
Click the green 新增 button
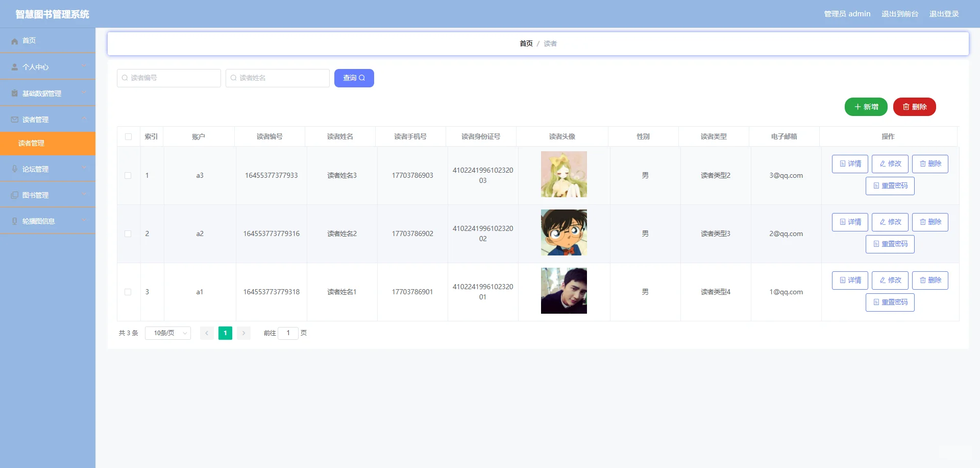[x=866, y=107]
